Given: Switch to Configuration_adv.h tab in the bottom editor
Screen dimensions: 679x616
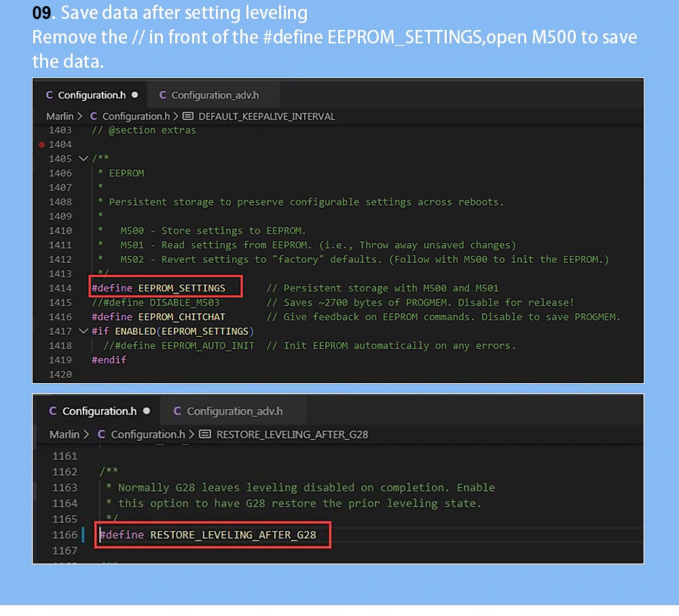Looking at the screenshot, I should pyautogui.click(x=234, y=411).
